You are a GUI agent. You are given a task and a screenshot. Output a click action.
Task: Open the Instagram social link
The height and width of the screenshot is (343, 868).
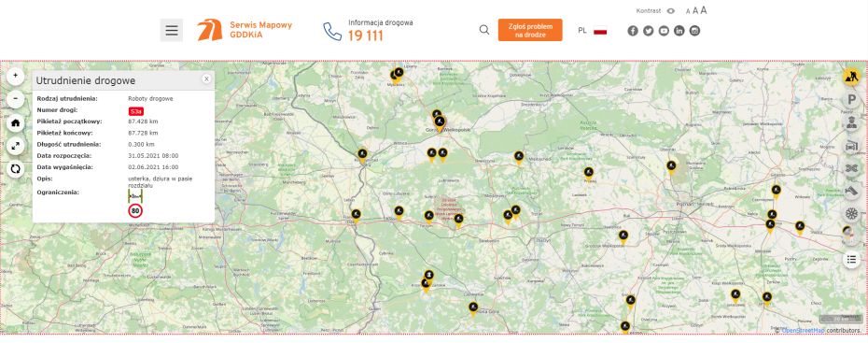(694, 31)
